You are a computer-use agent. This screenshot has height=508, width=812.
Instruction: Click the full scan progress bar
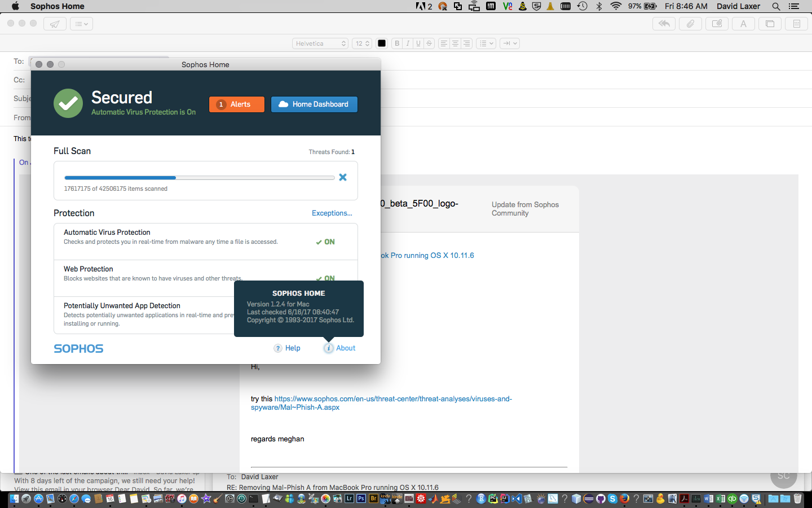200,178
